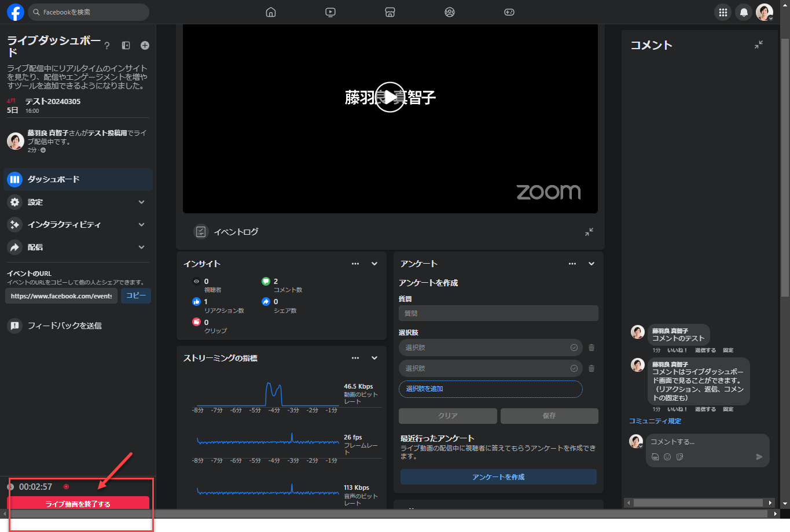Like the コメントのテスト comment
Image resolution: width=790 pixels, height=532 pixels.
point(677,350)
